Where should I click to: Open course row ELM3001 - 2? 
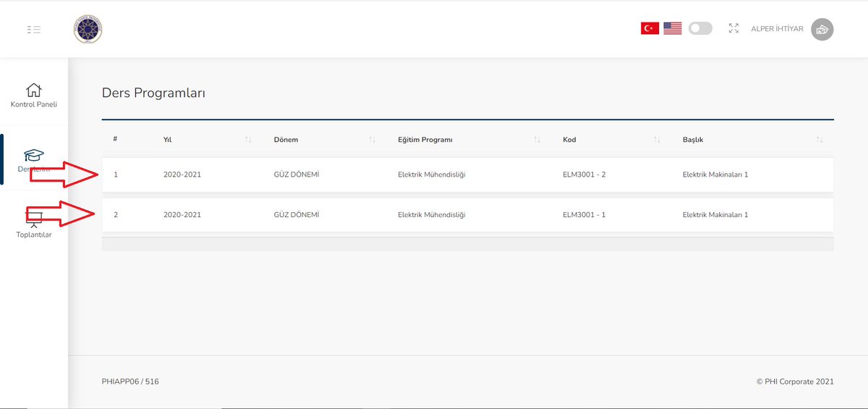click(468, 174)
